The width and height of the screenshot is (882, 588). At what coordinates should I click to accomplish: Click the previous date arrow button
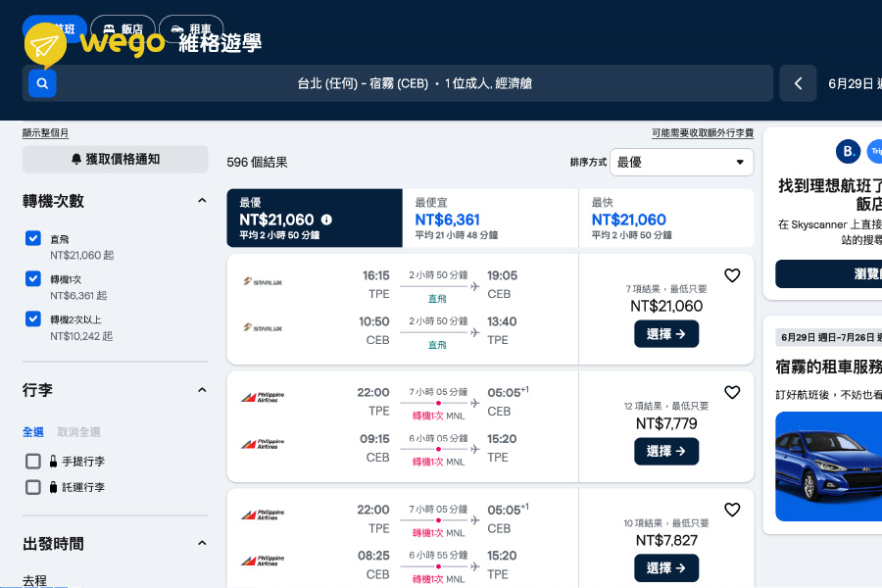click(798, 84)
